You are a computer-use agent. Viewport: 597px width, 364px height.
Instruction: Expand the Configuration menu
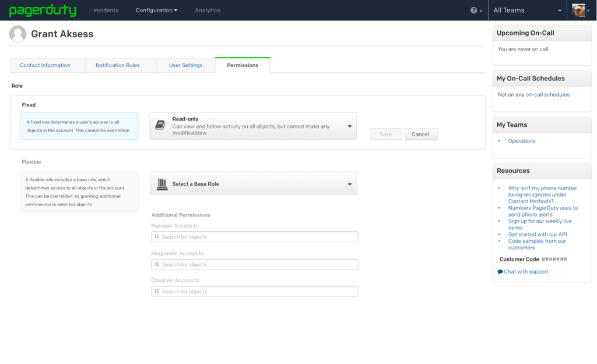pyautogui.click(x=156, y=10)
